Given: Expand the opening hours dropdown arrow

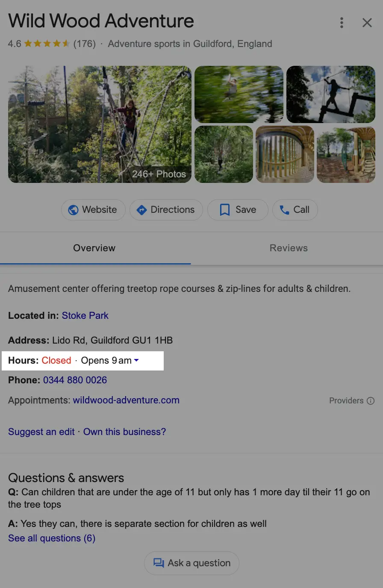Looking at the screenshot, I should (136, 360).
